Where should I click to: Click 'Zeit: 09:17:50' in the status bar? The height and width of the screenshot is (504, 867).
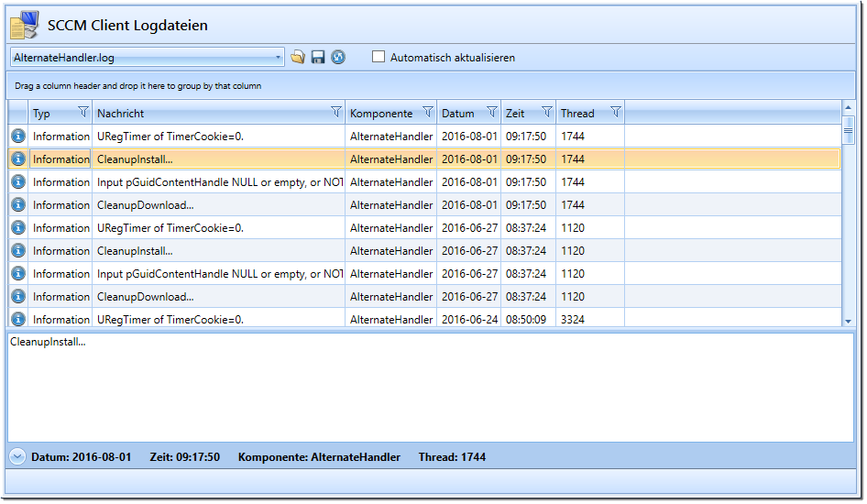185,457
